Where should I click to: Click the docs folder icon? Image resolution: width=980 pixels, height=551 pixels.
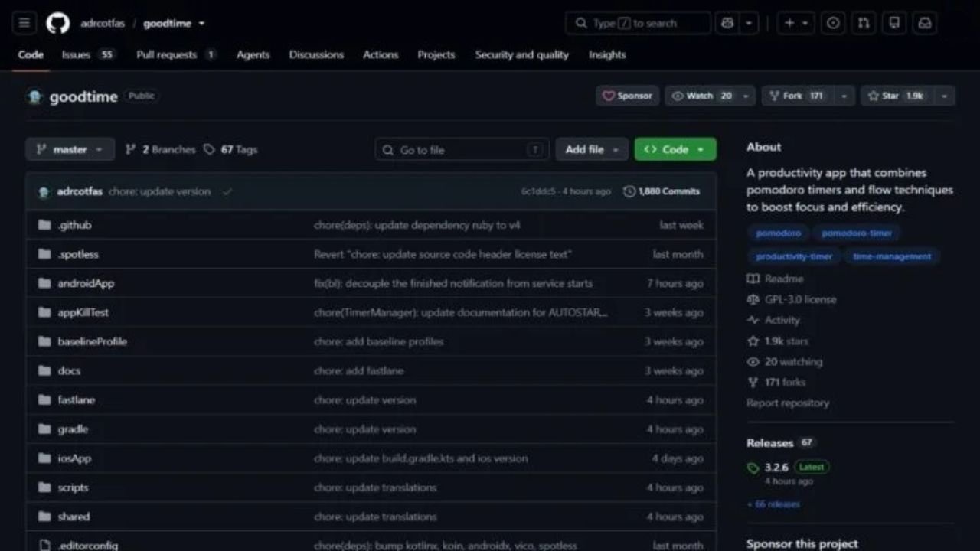44,370
